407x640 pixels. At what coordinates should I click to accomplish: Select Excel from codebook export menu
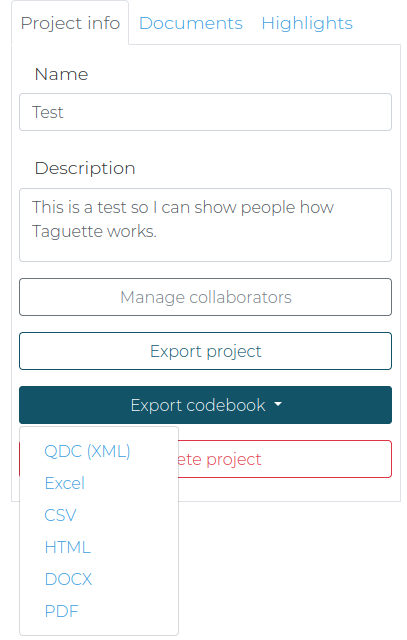pos(64,483)
